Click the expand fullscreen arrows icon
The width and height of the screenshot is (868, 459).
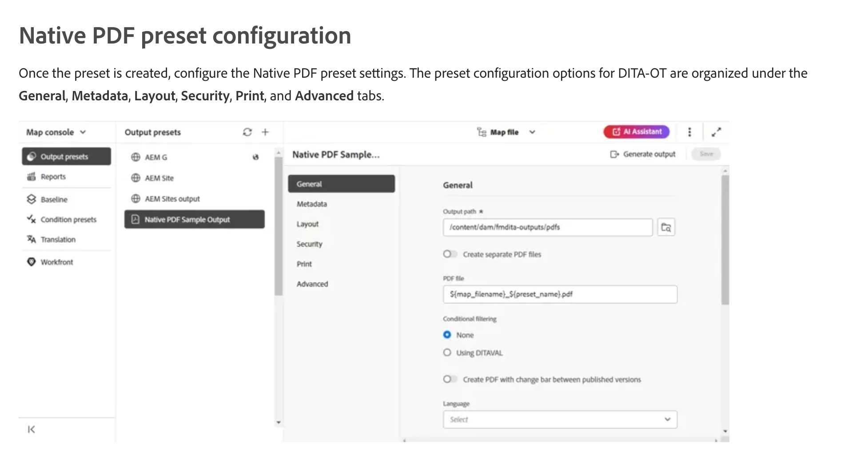pyautogui.click(x=716, y=132)
